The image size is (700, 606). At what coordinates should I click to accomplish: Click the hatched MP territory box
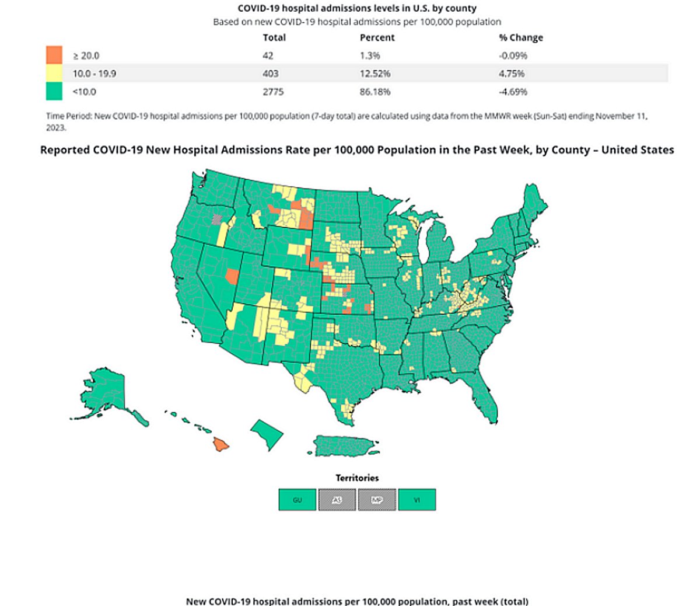coord(377,500)
